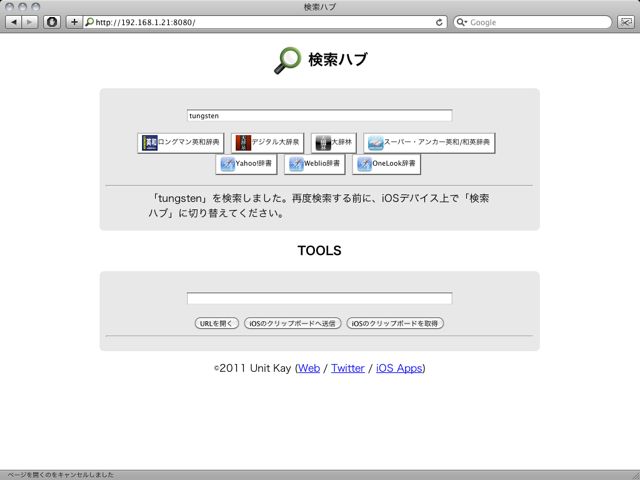Click the round dark toolbar button beside navigation arrows
This screenshot has height=480, width=640.
click(x=52, y=22)
